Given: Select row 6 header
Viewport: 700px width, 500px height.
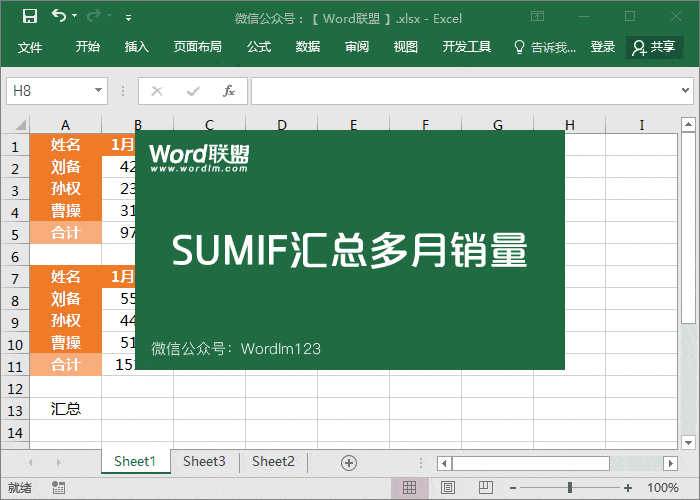Looking at the screenshot, I should 15,257.
